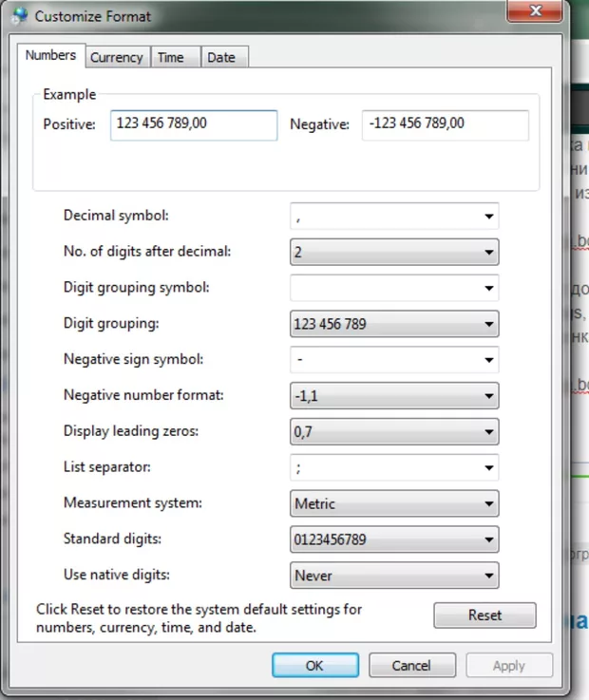Click the 'List separator:' label

107,467
